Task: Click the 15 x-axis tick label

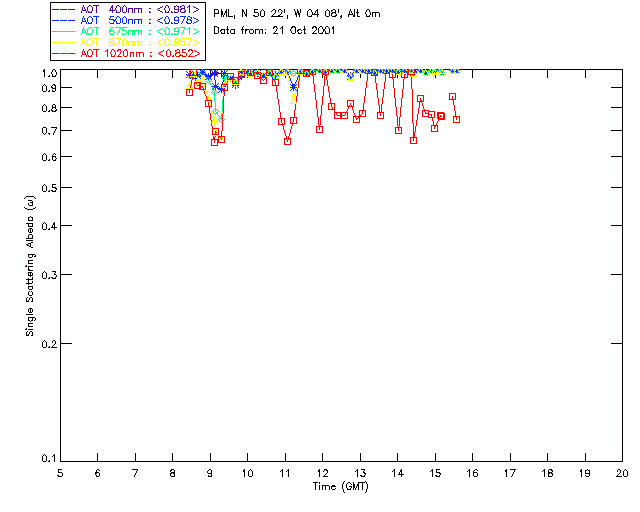Action: [435, 473]
